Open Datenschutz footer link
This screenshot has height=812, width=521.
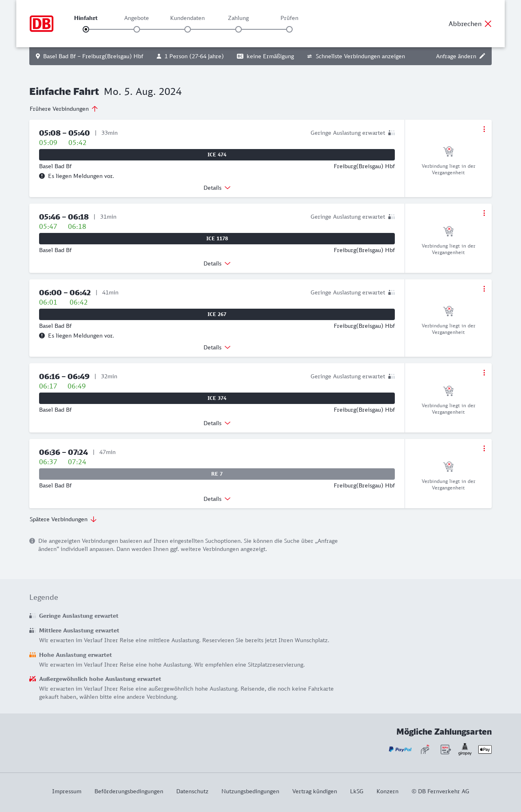click(192, 791)
